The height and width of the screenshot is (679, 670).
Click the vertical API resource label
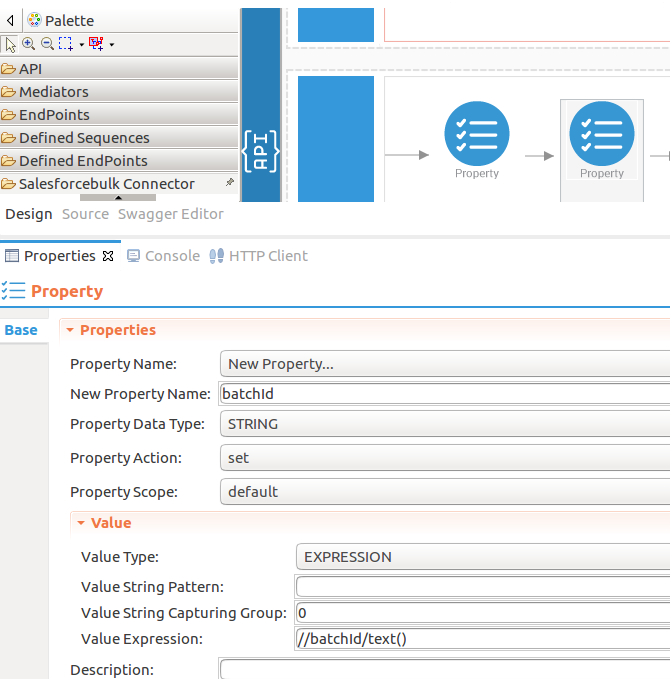click(x=260, y=151)
